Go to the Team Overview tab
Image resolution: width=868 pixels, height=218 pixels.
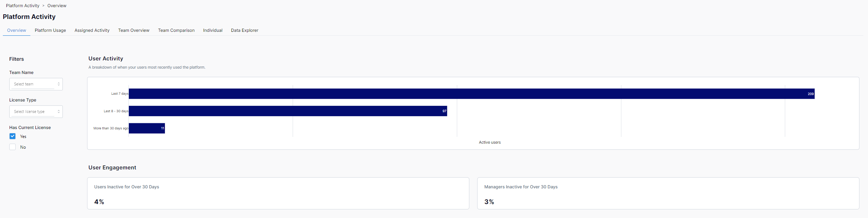coord(134,30)
